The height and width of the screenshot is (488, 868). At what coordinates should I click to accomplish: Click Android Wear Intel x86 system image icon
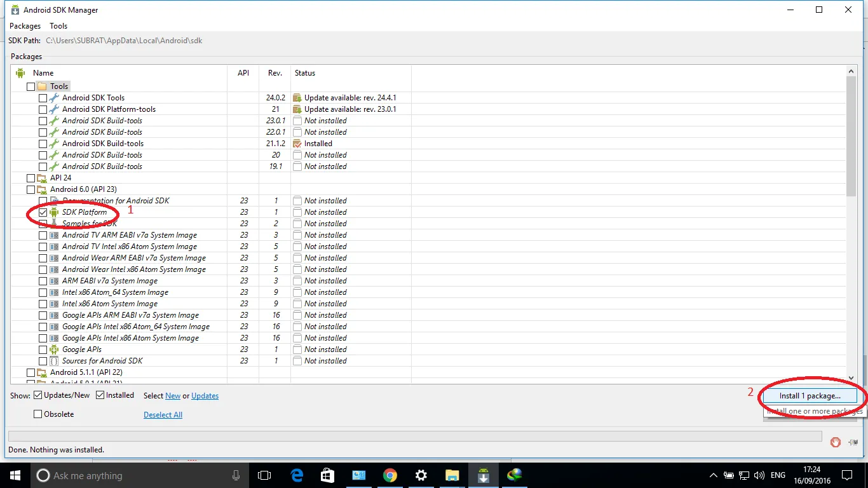click(x=54, y=269)
